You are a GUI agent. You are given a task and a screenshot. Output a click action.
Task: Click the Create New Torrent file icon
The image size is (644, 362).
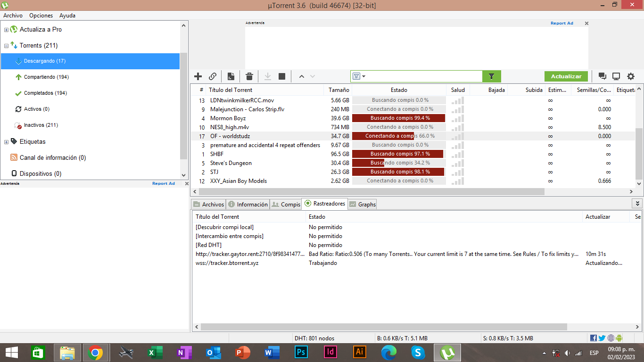pyautogui.click(x=231, y=76)
